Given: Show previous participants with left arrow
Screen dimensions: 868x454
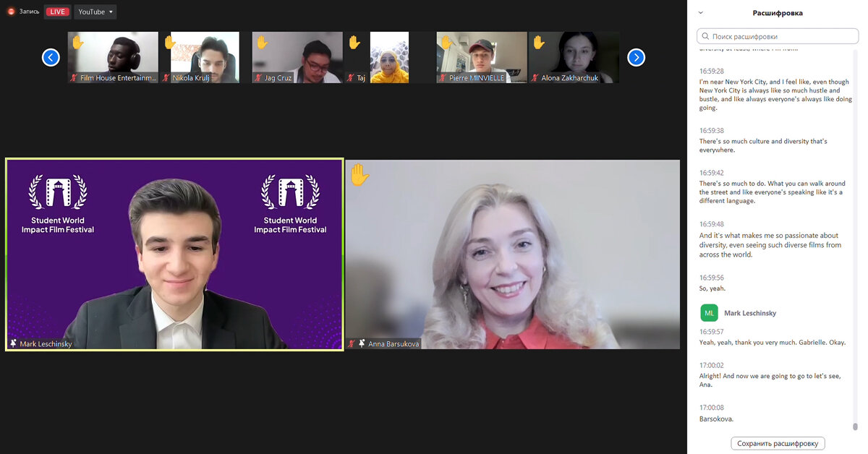Looking at the screenshot, I should (x=51, y=57).
